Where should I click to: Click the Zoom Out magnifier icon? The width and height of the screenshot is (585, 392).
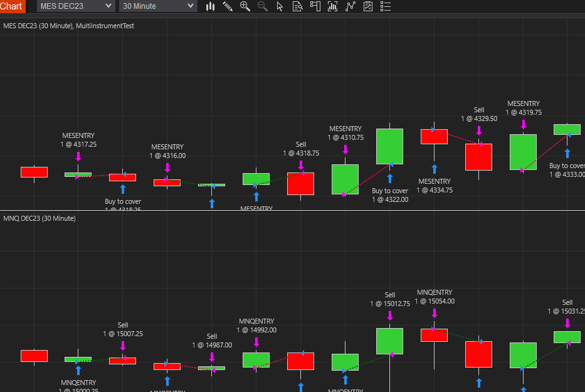[x=263, y=6]
